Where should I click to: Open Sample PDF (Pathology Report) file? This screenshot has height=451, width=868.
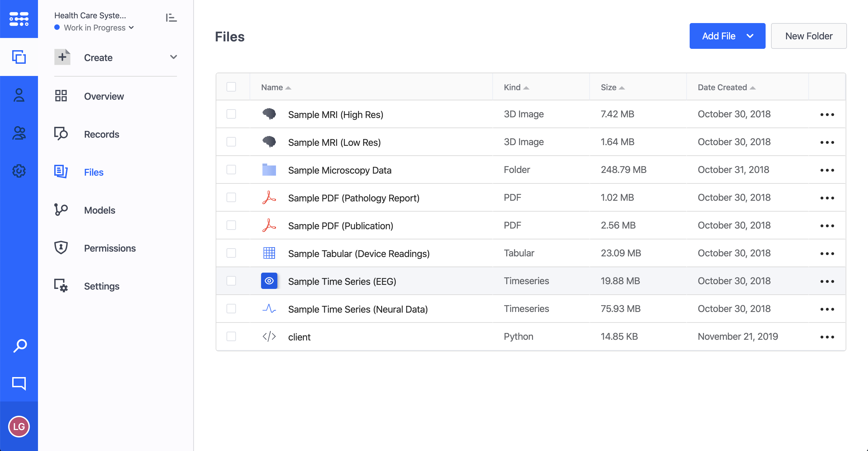coord(354,198)
